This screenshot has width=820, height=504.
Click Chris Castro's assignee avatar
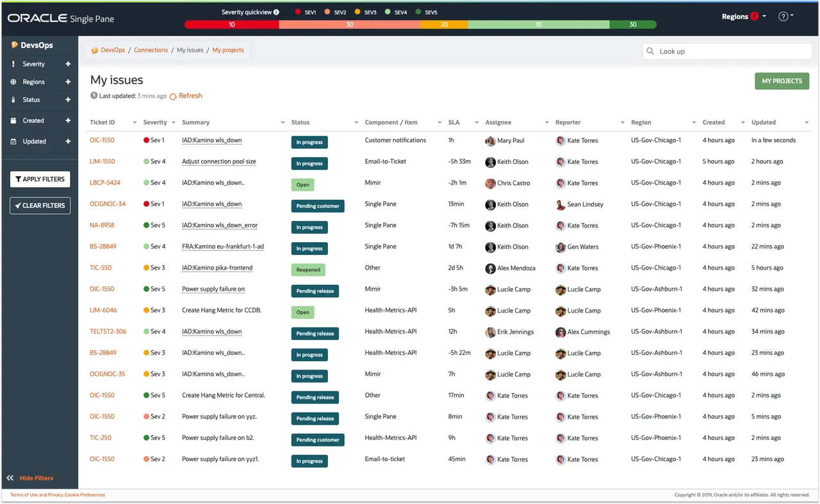[490, 183]
